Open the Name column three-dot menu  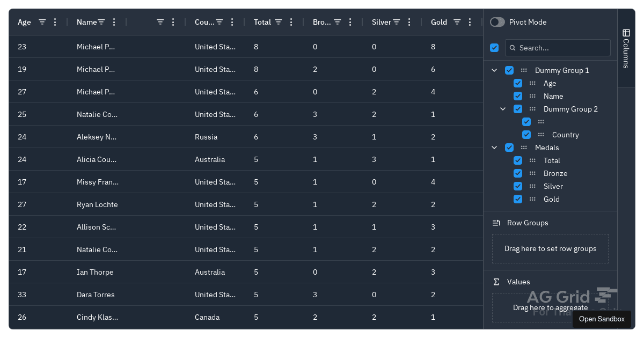(x=114, y=22)
